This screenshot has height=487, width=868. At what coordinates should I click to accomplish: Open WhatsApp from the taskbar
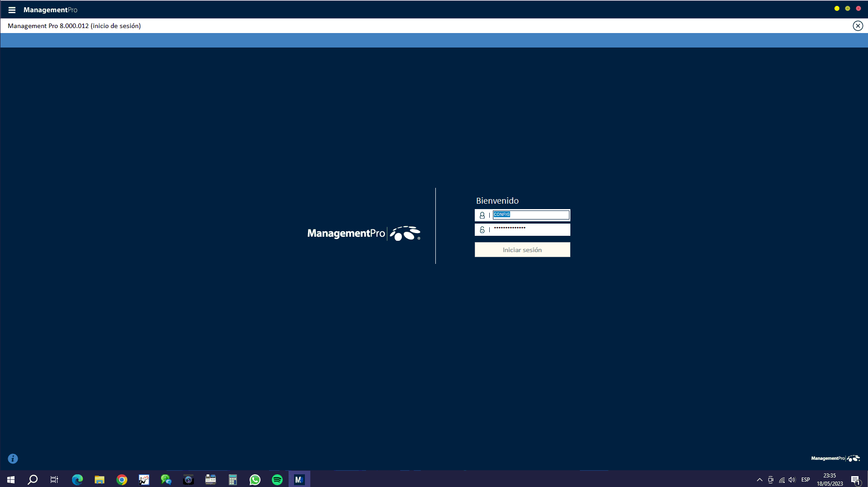[255, 480]
